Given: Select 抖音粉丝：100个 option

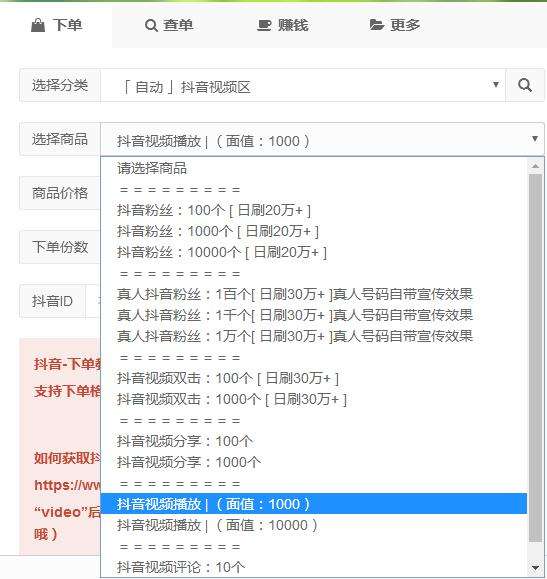Looking at the screenshot, I should 314,210.
